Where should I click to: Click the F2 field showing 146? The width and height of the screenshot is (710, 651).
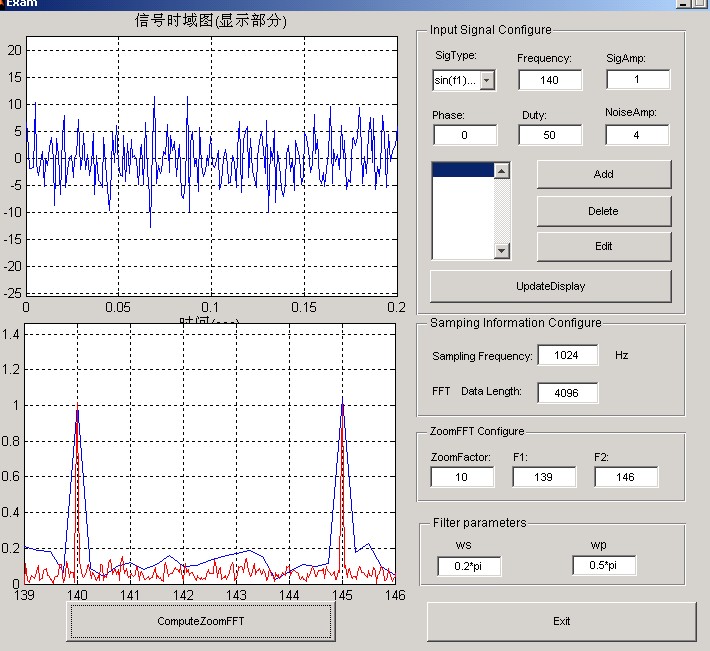pos(626,477)
